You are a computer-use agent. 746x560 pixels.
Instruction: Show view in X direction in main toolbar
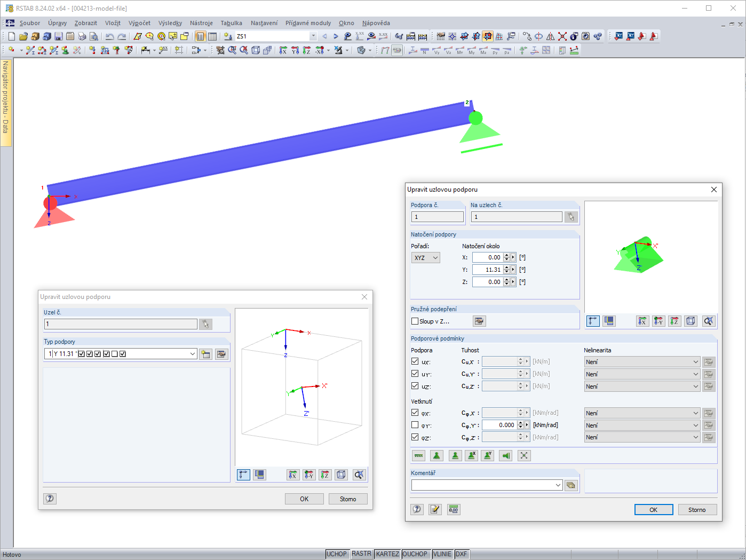(x=283, y=50)
